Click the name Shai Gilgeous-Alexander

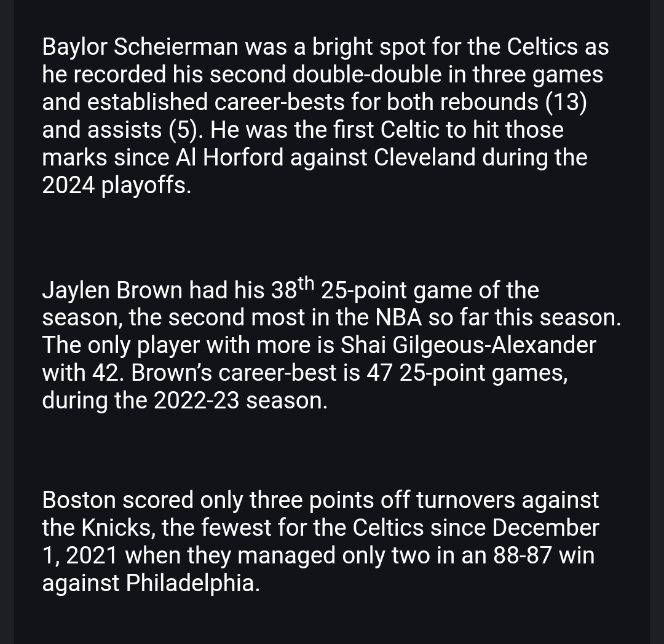pos(468,345)
